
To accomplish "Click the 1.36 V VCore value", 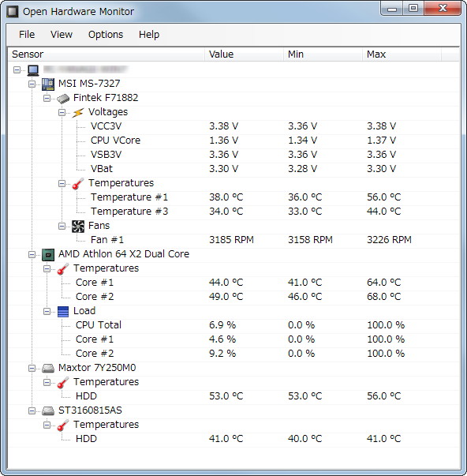I will click(x=223, y=141).
